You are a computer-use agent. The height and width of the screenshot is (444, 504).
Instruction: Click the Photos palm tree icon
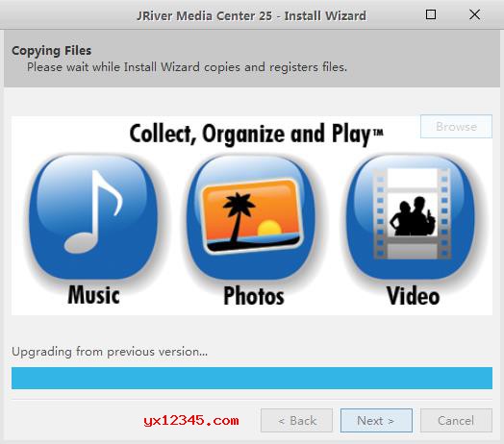click(x=252, y=216)
